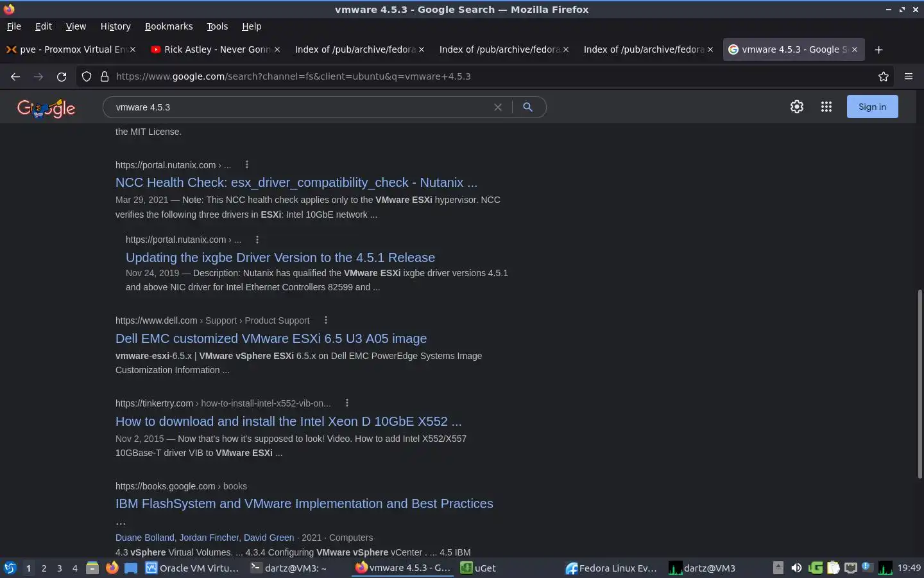Show the desktop from the taskbar
This screenshot has height=578, width=924.
coord(131,568)
